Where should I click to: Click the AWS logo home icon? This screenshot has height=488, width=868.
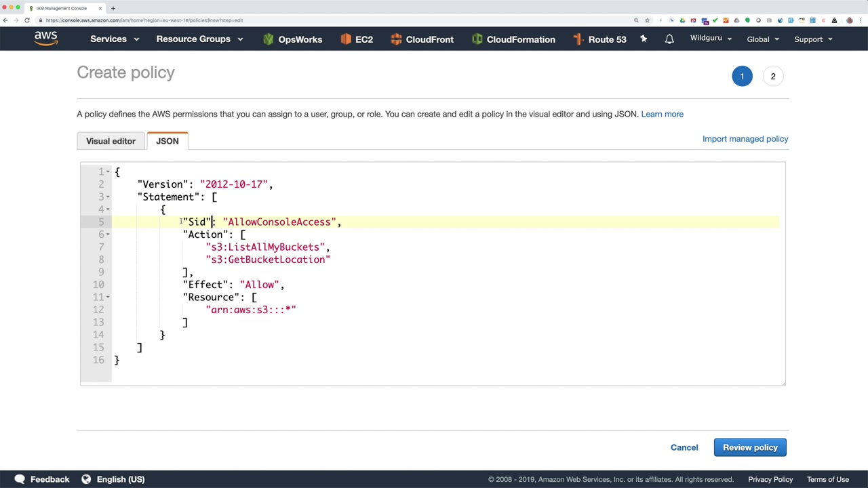[x=46, y=39]
